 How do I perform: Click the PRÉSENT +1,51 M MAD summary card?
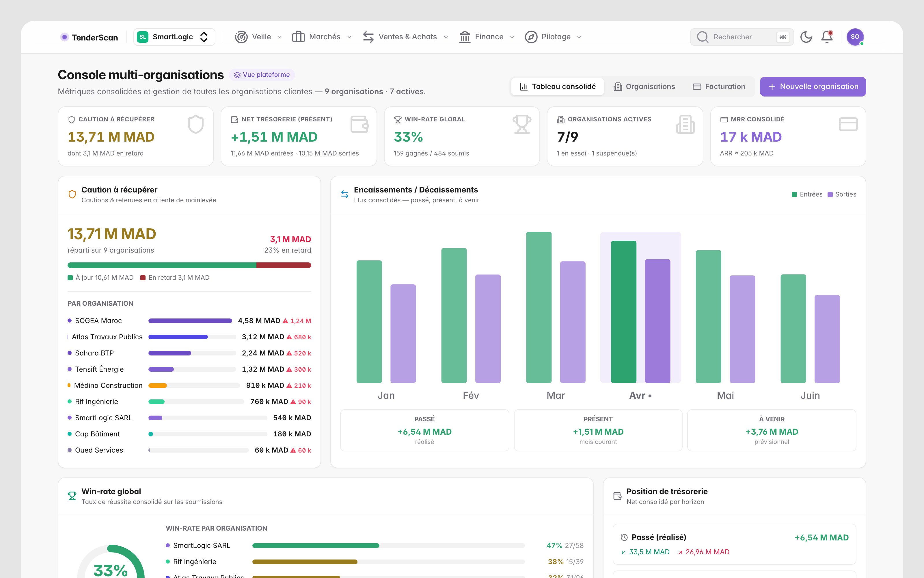coord(598,430)
